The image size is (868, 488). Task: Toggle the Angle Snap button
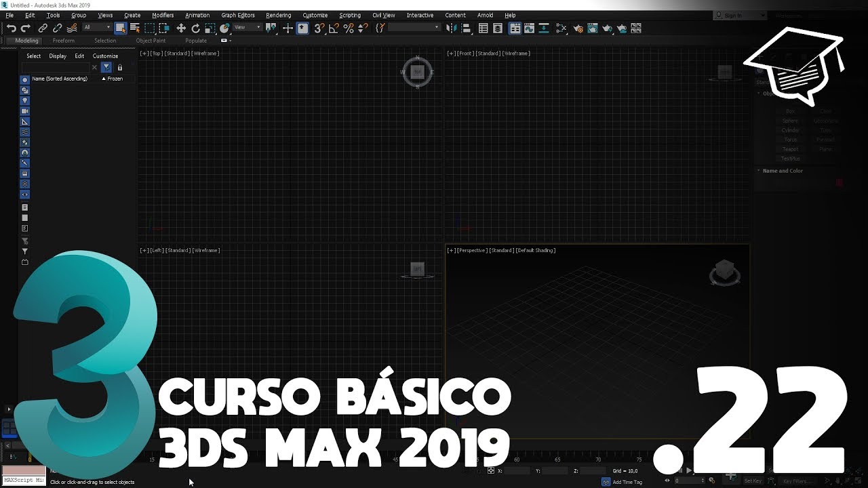click(x=334, y=28)
